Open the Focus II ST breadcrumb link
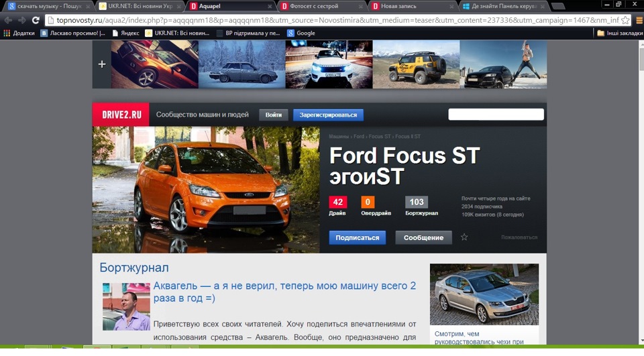644x356 pixels. click(x=408, y=136)
